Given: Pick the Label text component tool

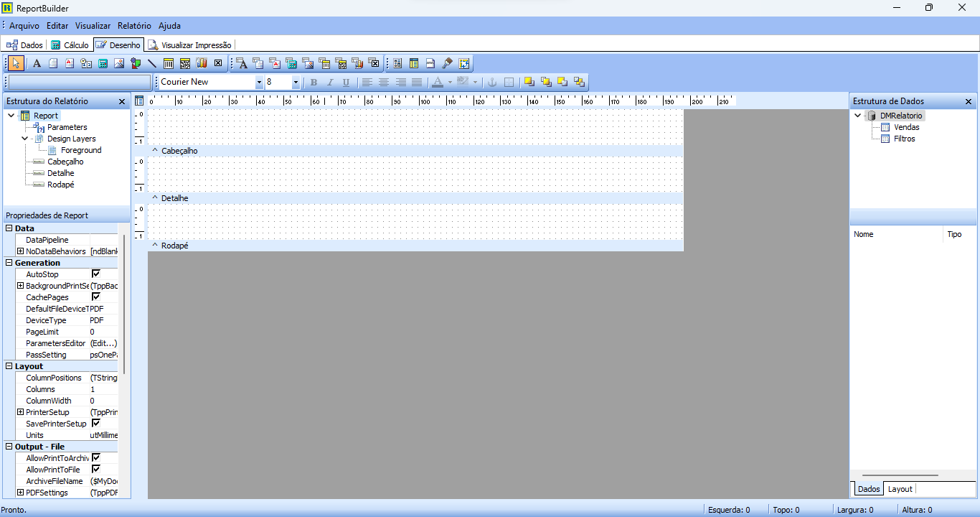Looking at the screenshot, I should coord(37,63).
